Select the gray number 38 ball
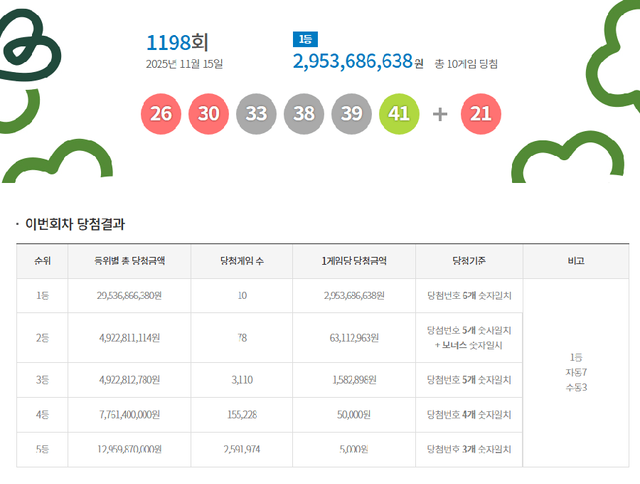The height and width of the screenshot is (484, 640). (304, 114)
